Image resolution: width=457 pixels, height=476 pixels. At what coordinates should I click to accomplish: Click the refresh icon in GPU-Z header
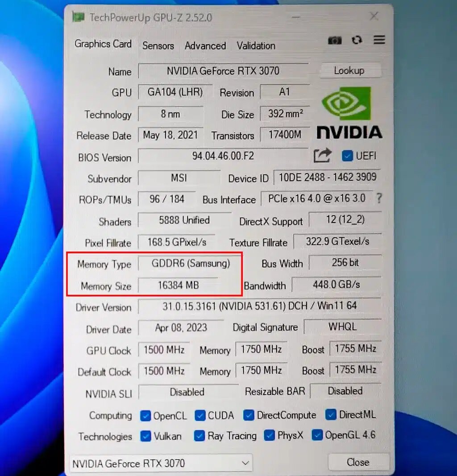pyautogui.click(x=357, y=40)
